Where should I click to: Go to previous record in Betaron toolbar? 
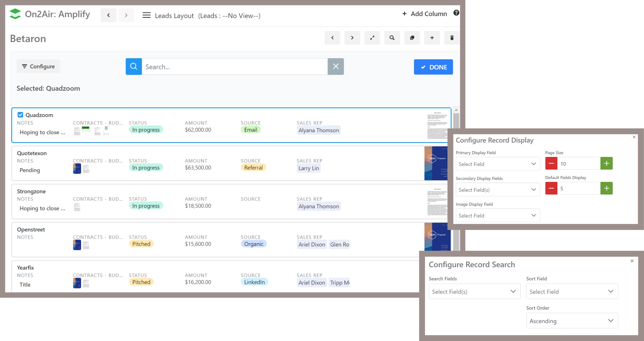coord(332,38)
